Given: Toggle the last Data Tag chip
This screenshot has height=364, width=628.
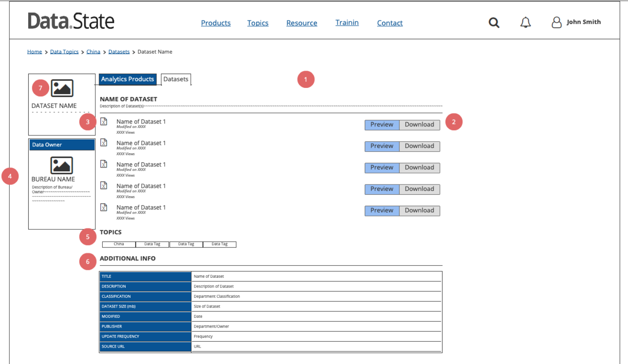Looking at the screenshot, I should (219, 244).
